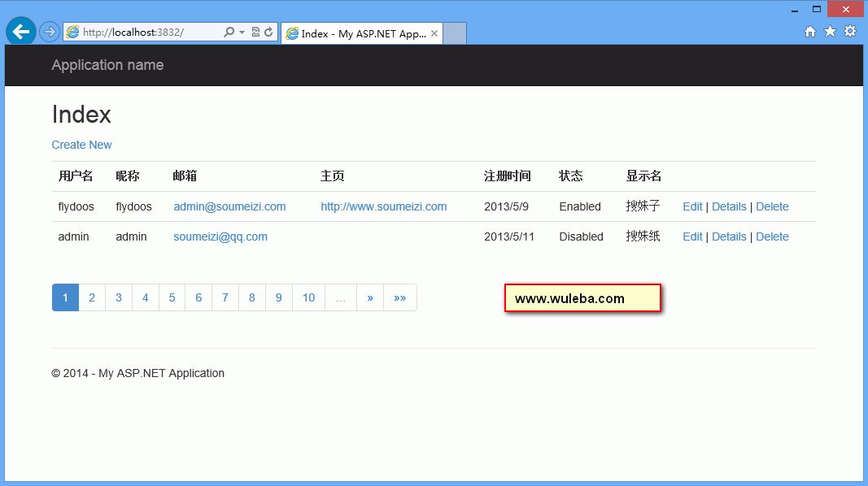The image size is (868, 486).
Task: View Details of the flydoos record
Action: pos(729,206)
